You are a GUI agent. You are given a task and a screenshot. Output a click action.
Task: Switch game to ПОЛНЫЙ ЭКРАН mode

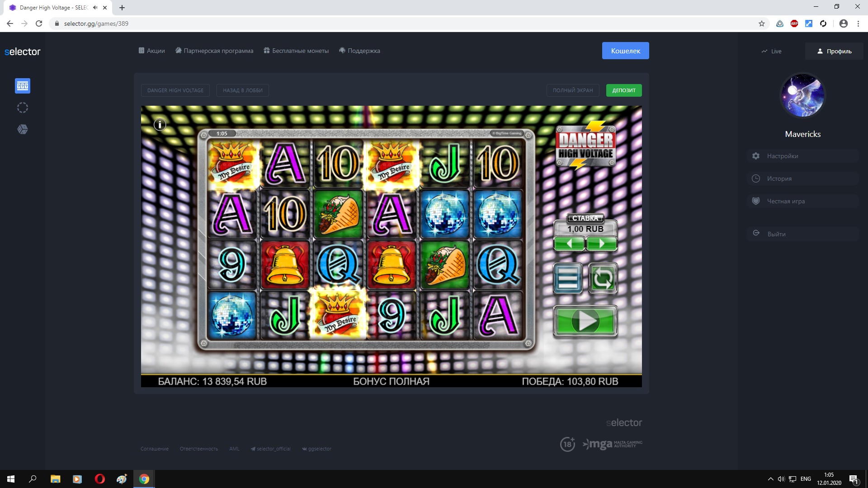tap(573, 90)
